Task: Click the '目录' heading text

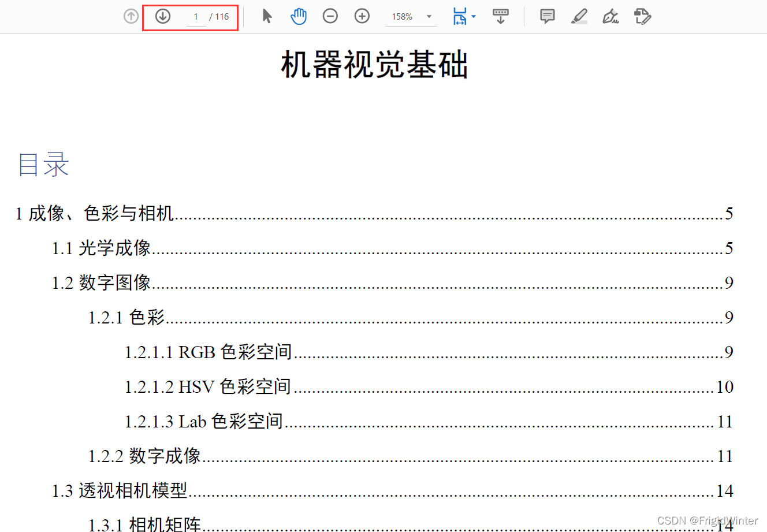Action: point(43,165)
